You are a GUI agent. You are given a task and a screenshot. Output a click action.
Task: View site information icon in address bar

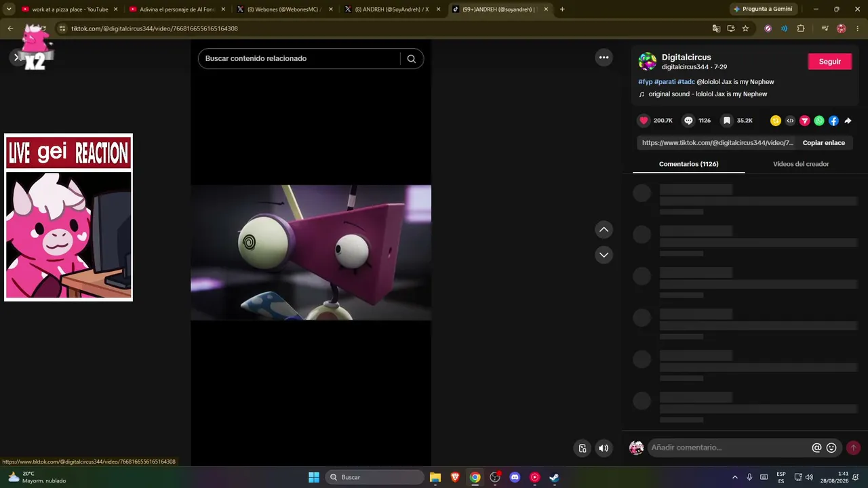pyautogui.click(x=62, y=28)
